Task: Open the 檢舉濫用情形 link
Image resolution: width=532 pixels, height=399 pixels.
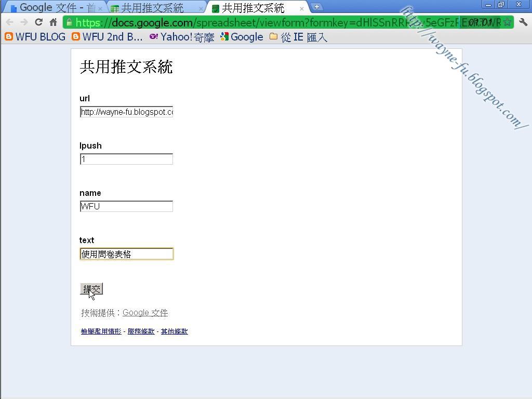Action: [101, 331]
